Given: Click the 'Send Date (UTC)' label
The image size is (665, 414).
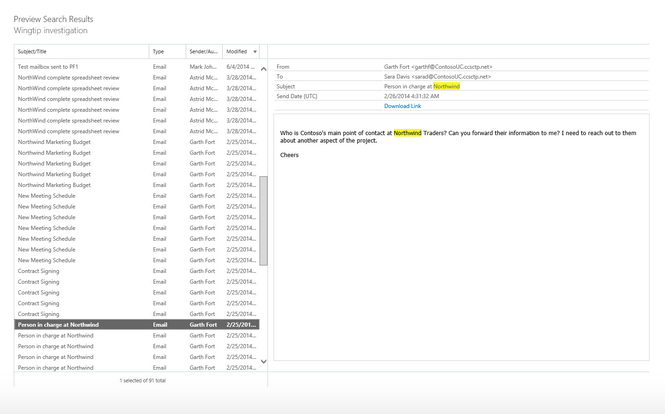Looking at the screenshot, I should pos(297,96).
